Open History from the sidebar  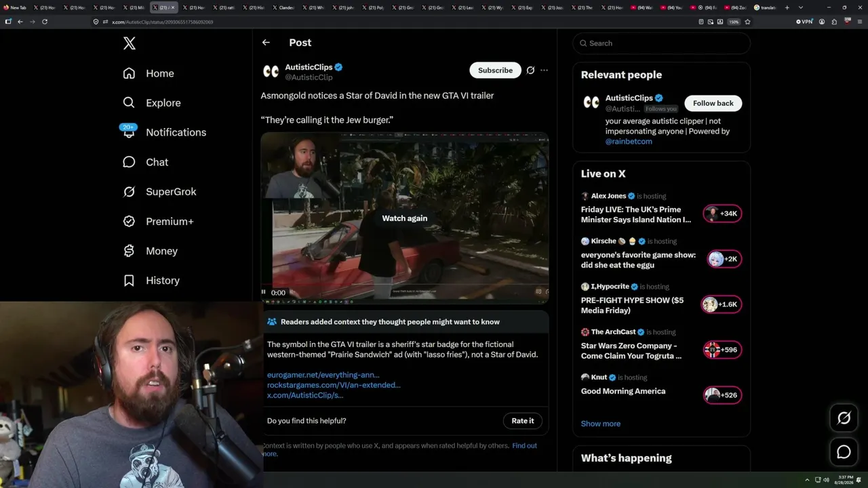(151, 281)
